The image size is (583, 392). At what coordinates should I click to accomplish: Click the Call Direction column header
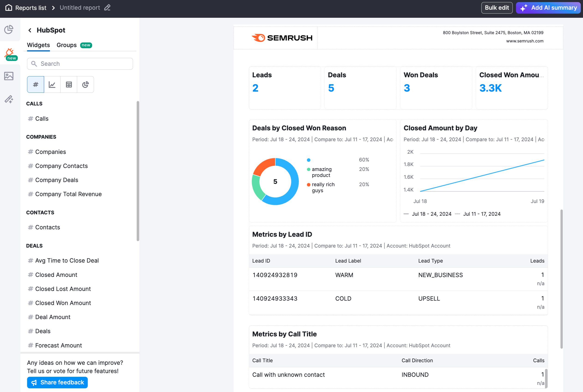tap(417, 360)
